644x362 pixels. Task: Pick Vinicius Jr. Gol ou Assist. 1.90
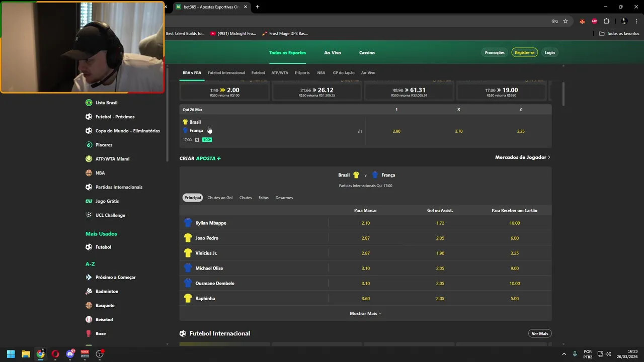tap(440, 253)
